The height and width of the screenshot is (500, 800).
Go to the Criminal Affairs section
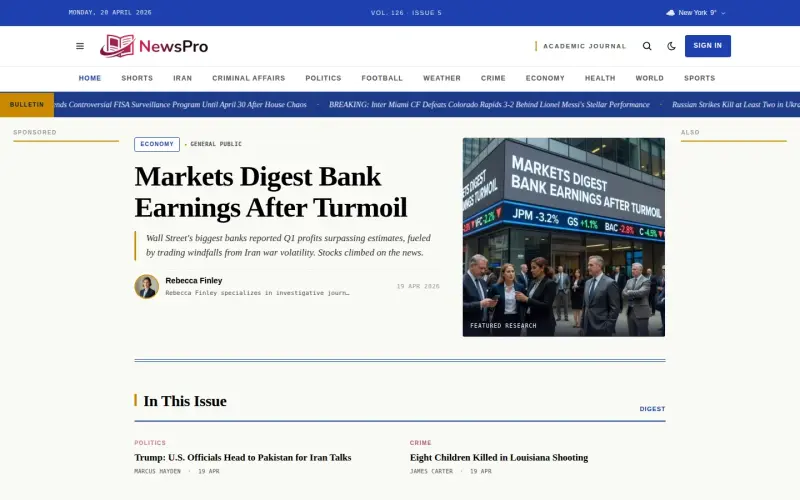248,78
